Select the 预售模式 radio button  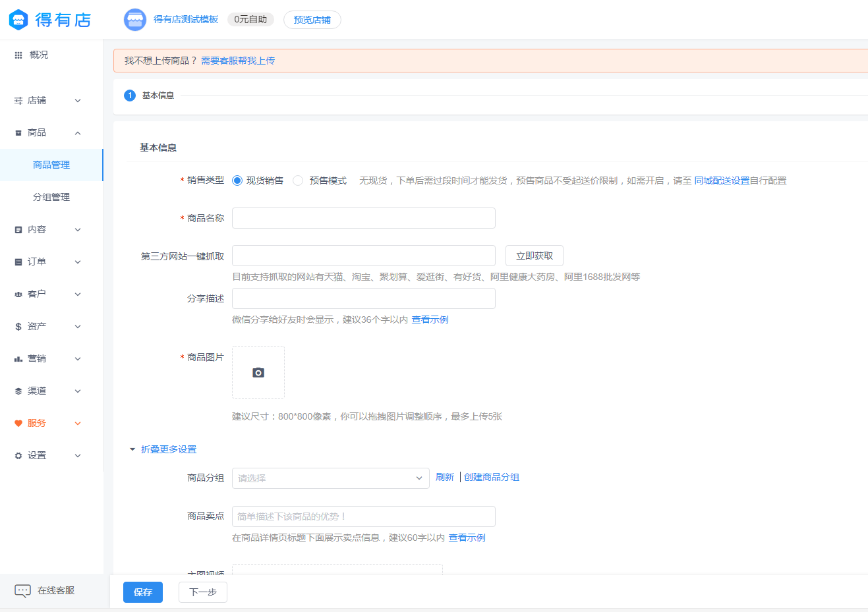298,181
